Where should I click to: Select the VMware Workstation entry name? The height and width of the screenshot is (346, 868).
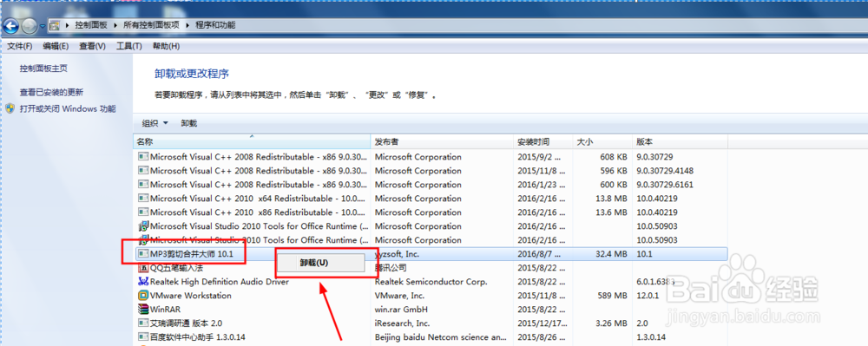click(190, 296)
